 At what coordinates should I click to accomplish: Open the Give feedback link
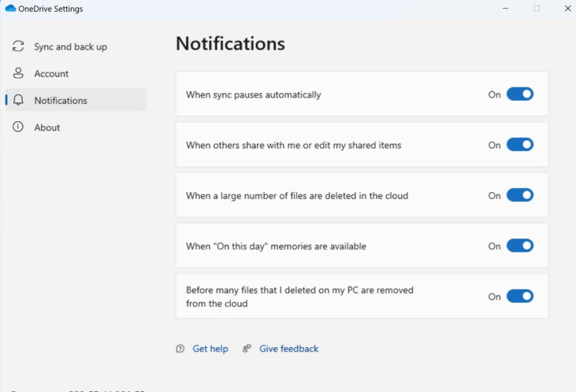pos(288,349)
